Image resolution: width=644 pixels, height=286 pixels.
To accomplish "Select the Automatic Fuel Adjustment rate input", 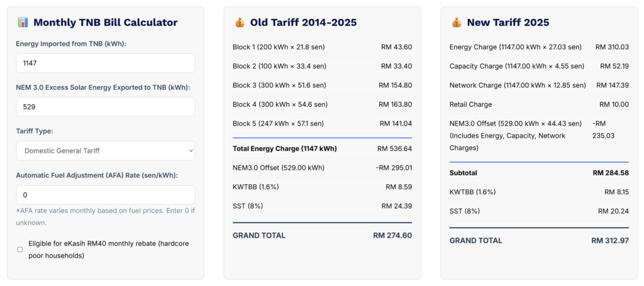I will click(x=105, y=195).
